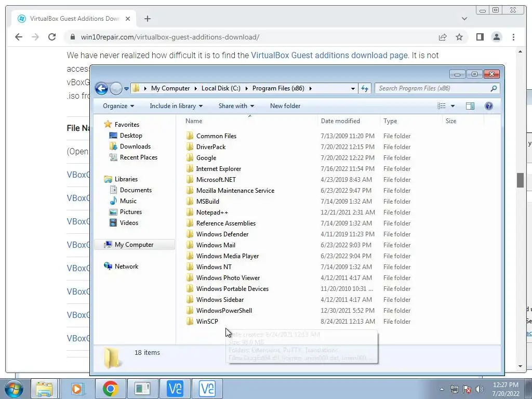This screenshot has height=399, width=532.
Task: Select the Windows Mail folder name
Action: tap(216, 245)
